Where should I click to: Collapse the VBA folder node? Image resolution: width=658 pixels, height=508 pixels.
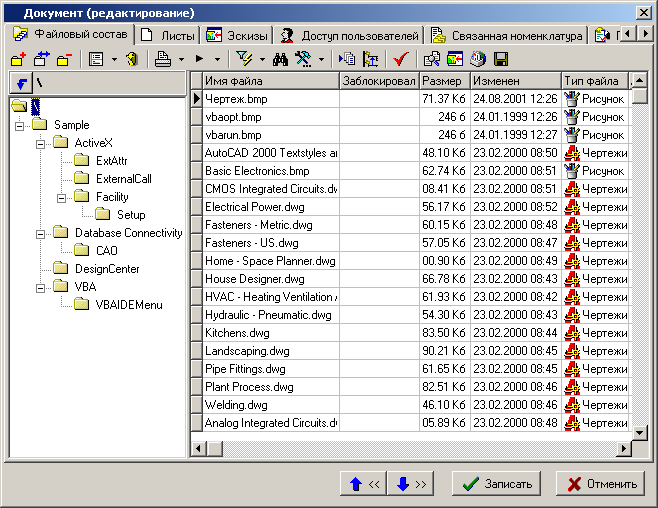pos(40,288)
